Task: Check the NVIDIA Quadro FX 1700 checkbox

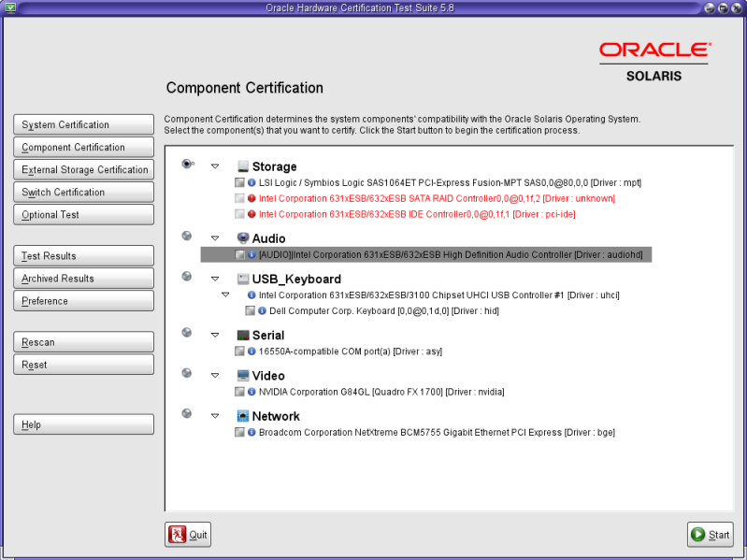Action: pos(239,392)
